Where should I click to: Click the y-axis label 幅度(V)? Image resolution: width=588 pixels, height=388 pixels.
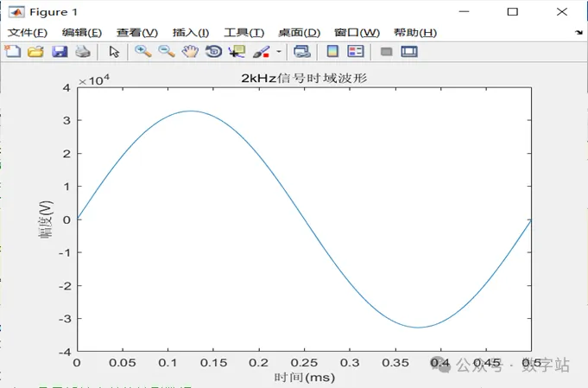(46, 219)
